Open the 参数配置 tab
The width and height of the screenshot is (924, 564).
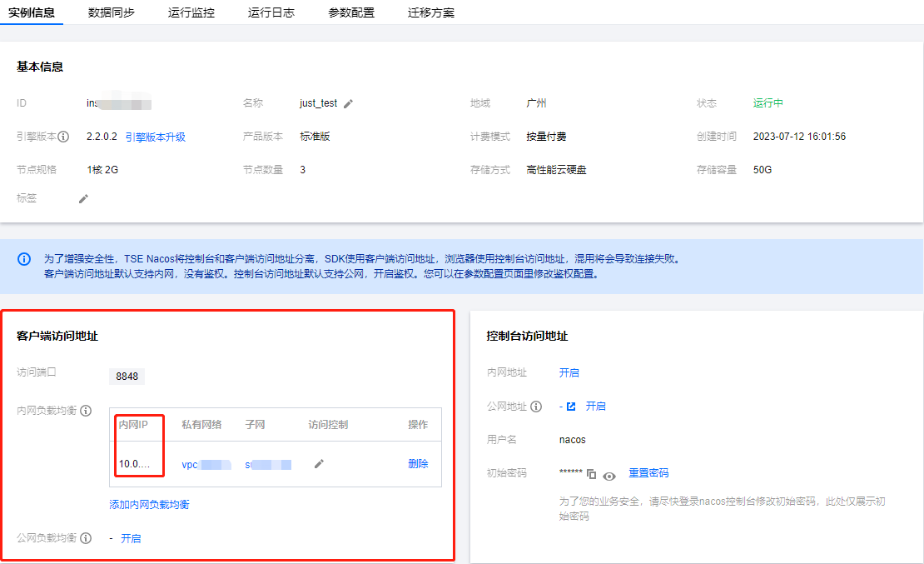click(350, 12)
